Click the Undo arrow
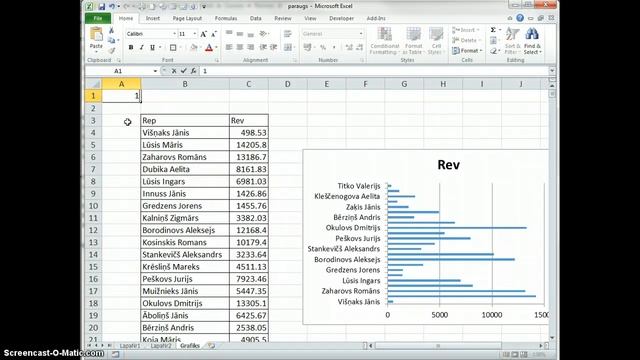Image resolution: width=640 pixels, height=360 pixels. click(112, 6)
